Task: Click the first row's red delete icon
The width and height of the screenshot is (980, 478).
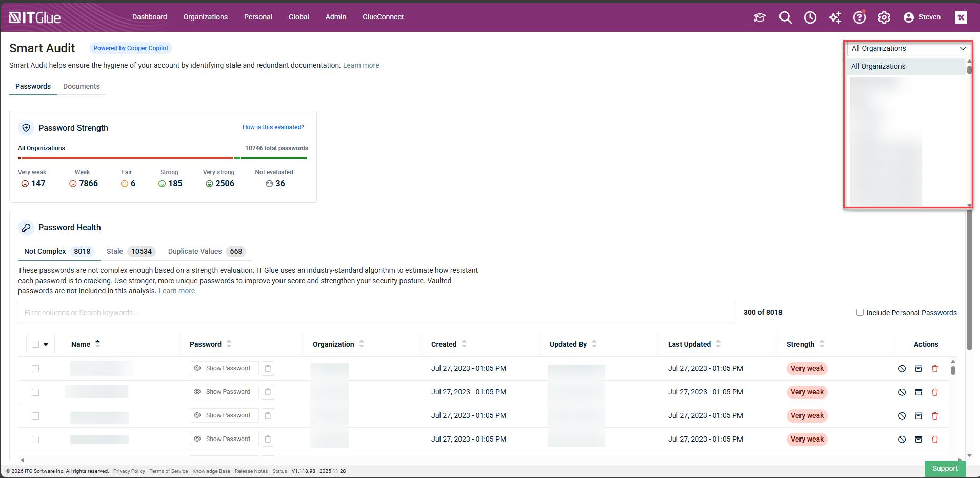Action: (934, 369)
